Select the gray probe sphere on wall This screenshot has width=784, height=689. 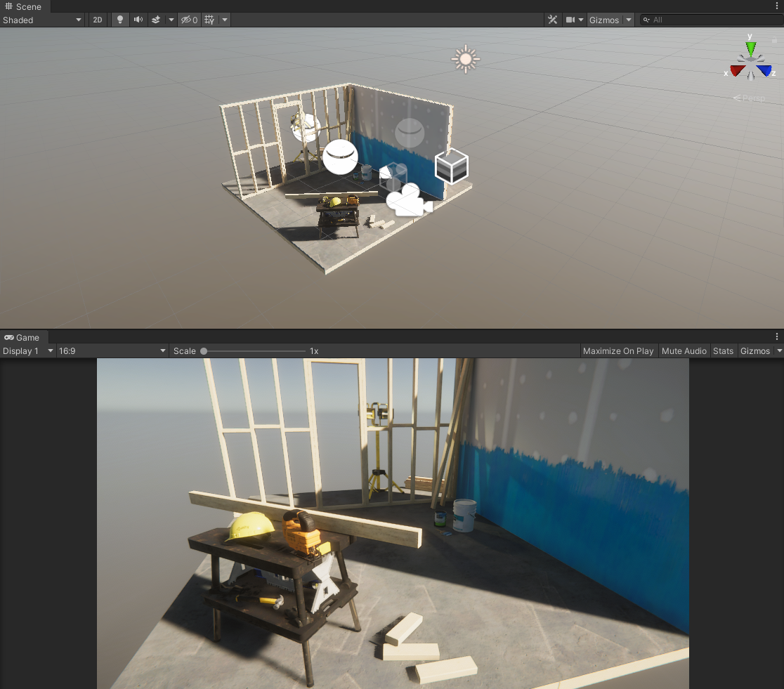(x=410, y=133)
